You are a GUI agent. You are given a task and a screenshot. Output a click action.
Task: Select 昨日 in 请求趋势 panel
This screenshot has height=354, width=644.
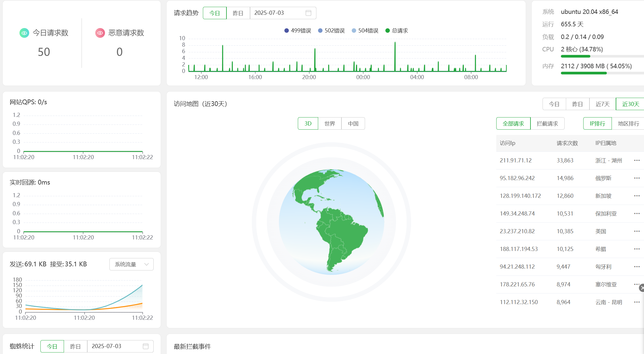click(x=238, y=13)
